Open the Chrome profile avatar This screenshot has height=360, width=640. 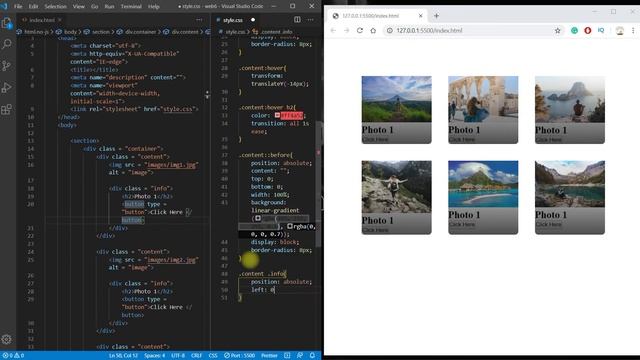coord(620,31)
